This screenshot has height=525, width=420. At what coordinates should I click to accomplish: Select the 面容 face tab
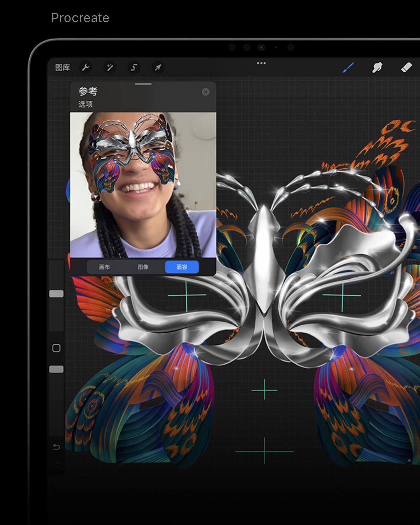[x=182, y=267]
